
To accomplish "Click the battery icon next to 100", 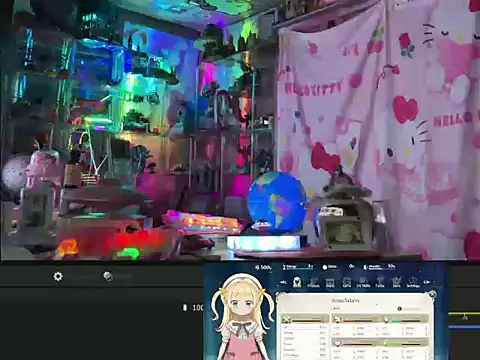I will tap(185, 307).
